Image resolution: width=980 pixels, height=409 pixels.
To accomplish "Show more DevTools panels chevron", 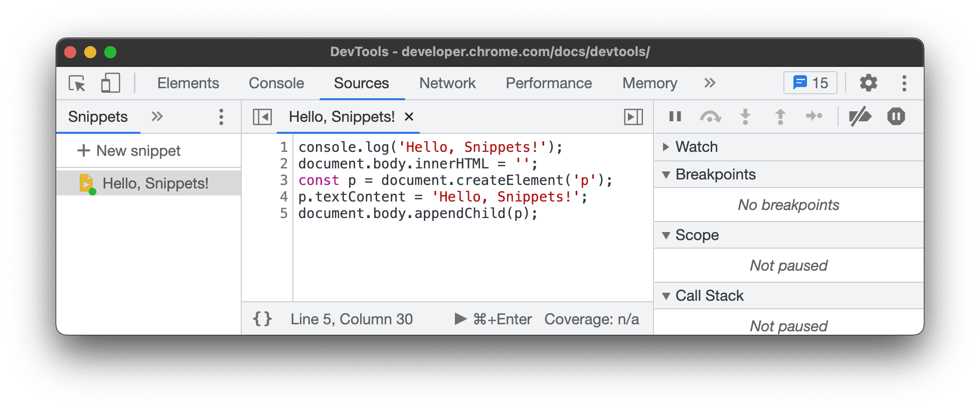I will pyautogui.click(x=709, y=83).
